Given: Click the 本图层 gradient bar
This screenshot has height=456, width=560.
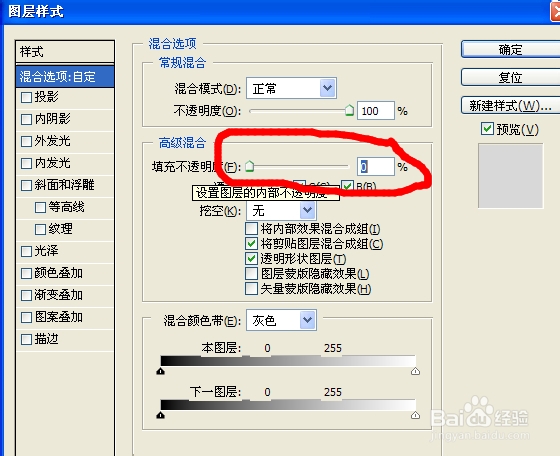Looking at the screenshot, I should (288, 361).
